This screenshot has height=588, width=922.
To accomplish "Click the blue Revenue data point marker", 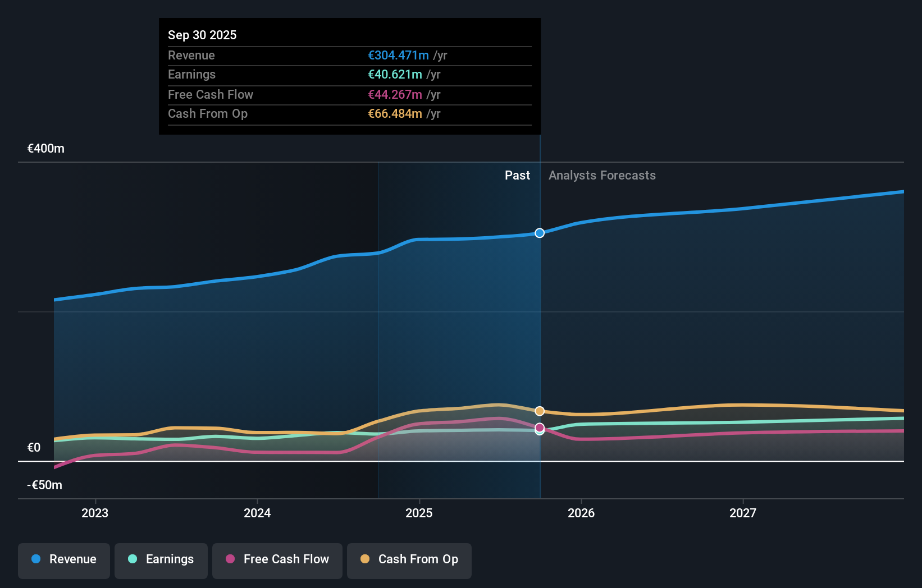I will click(x=539, y=233).
